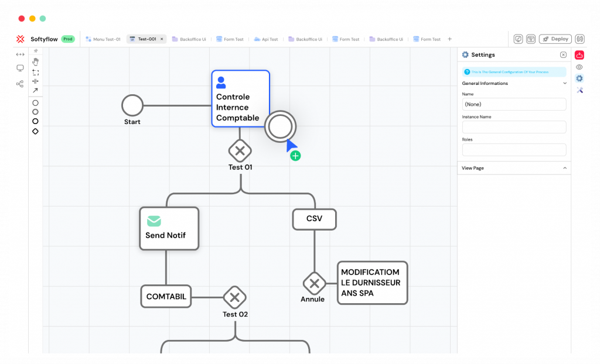The height and width of the screenshot is (364, 600).
Task: Click the Deploy button
Action: [x=555, y=39]
